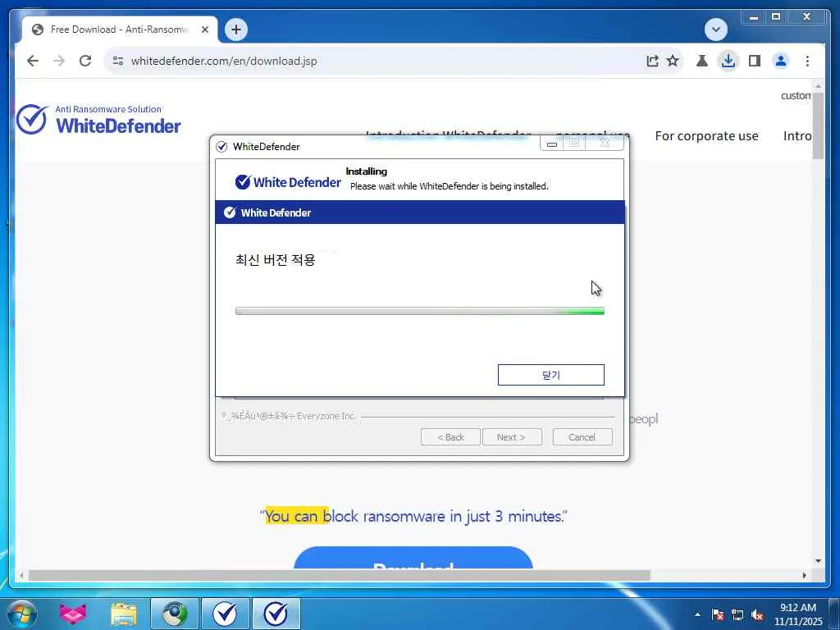Toggle the browser side panel icon
Image resolution: width=840 pixels, height=630 pixels.
[x=755, y=61]
